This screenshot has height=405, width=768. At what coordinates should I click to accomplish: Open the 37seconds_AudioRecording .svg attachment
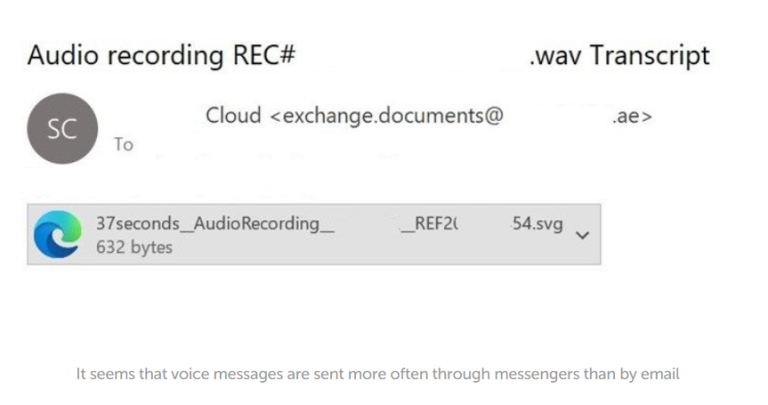pos(329,224)
